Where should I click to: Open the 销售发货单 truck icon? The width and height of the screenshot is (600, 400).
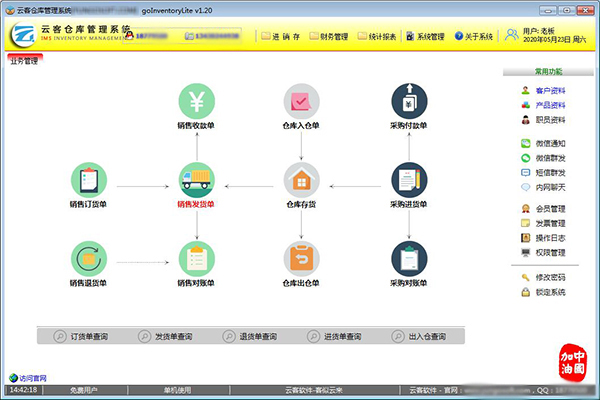[197, 180]
